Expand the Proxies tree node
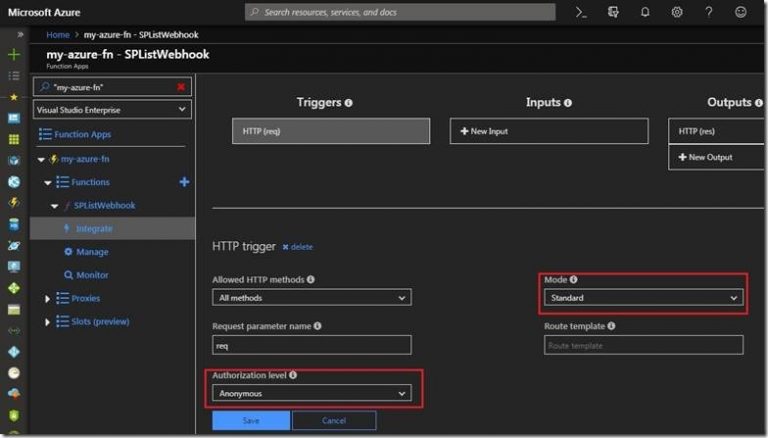The height and width of the screenshot is (438, 768). coord(47,298)
